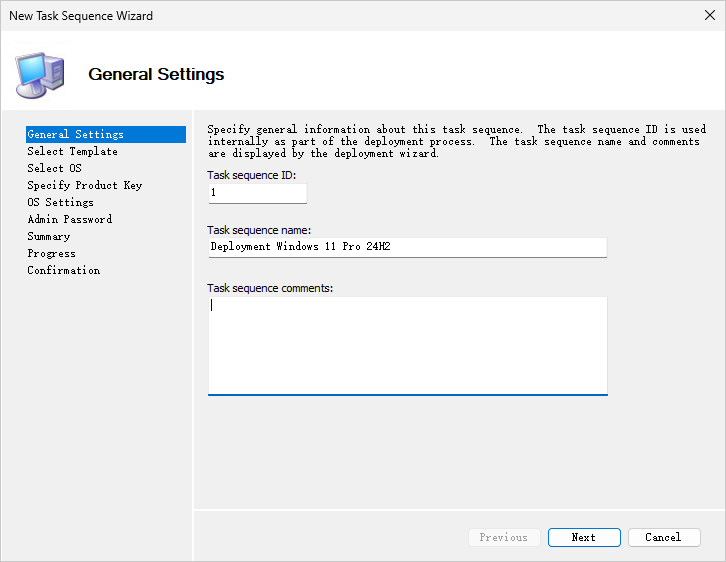Open the Select OS step

54,168
